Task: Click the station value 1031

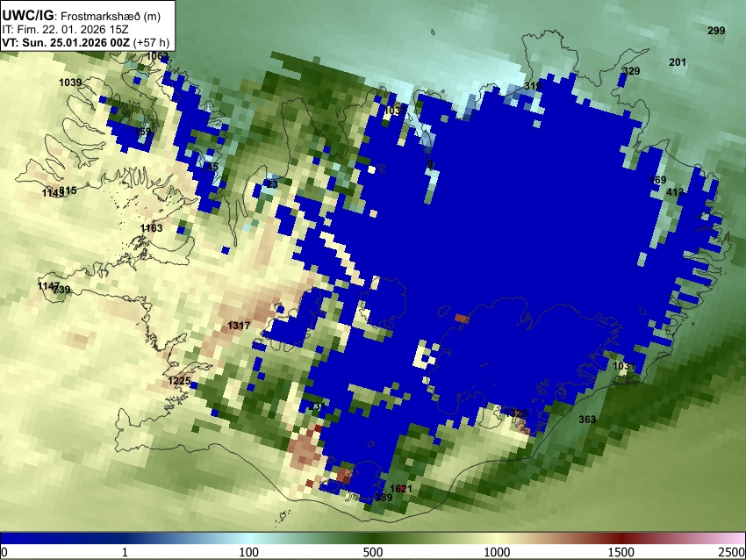Action: coord(624,366)
